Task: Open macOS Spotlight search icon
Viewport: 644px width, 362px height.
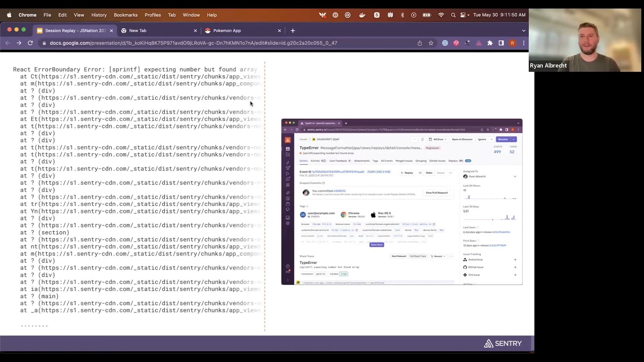Action: (x=453, y=15)
